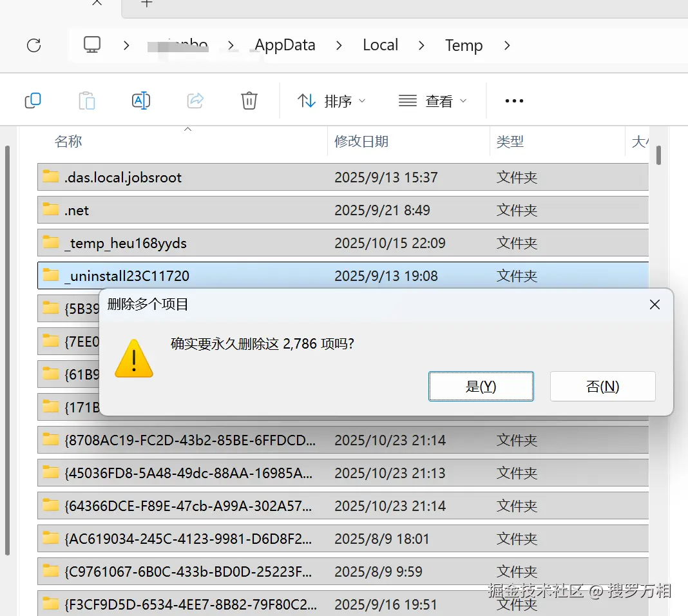Viewport: 688px width, 616px height.
Task: Select the _uninstall23C11720 folder
Action: [x=343, y=276]
